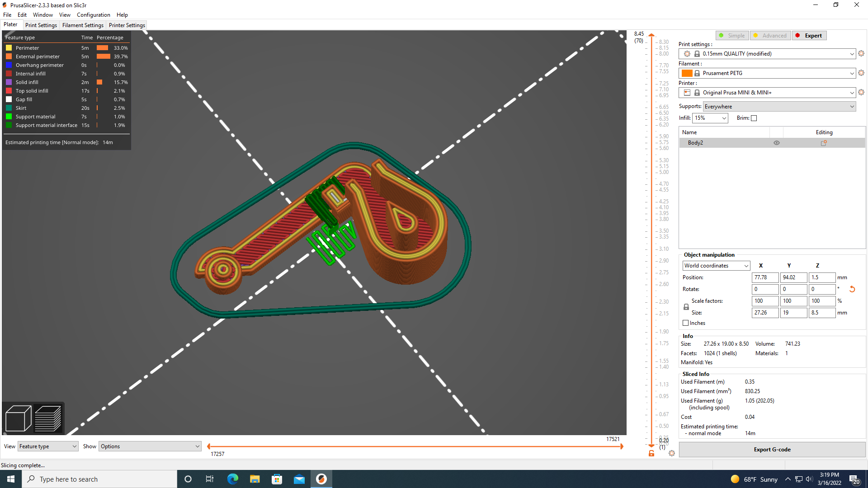The width and height of the screenshot is (868, 488).
Task: Change World coordinates dropdown
Action: click(716, 266)
